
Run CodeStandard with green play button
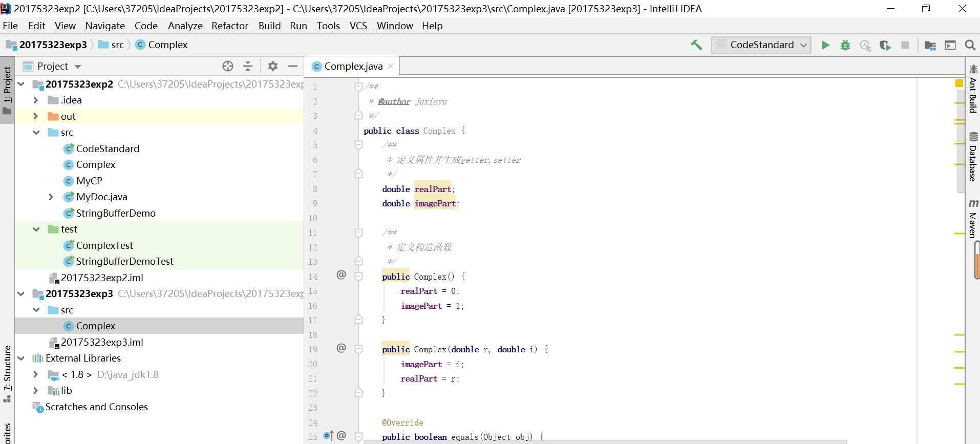tap(825, 45)
